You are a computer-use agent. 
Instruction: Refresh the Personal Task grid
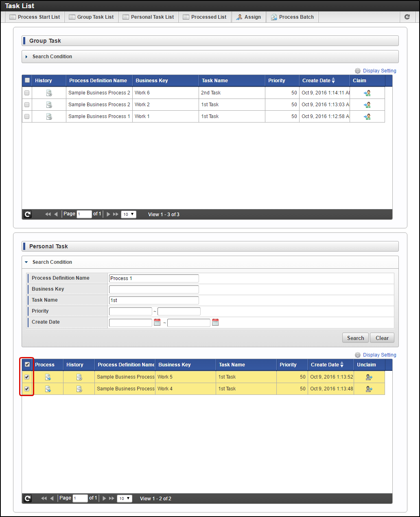click(x=28, y=498)
